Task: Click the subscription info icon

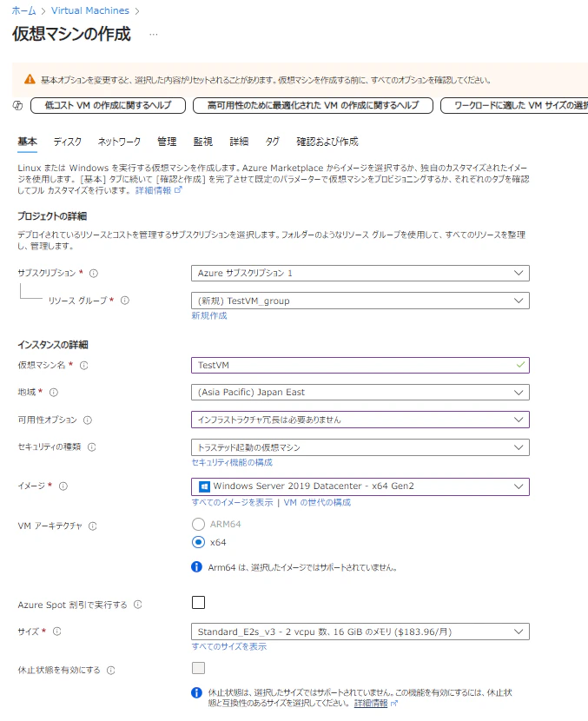Action: [x=94, y=273]
